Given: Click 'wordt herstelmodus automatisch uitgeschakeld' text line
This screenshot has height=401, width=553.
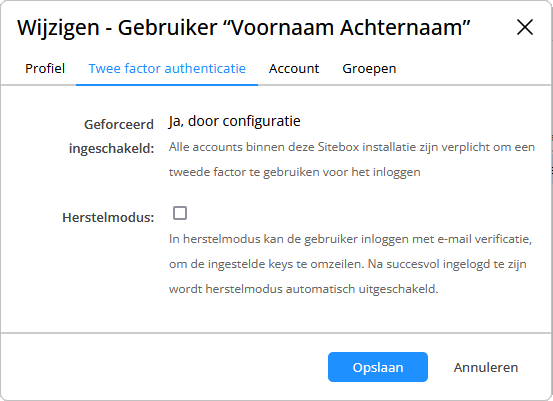Looking at the screenshot, I should tap(303, 289).
